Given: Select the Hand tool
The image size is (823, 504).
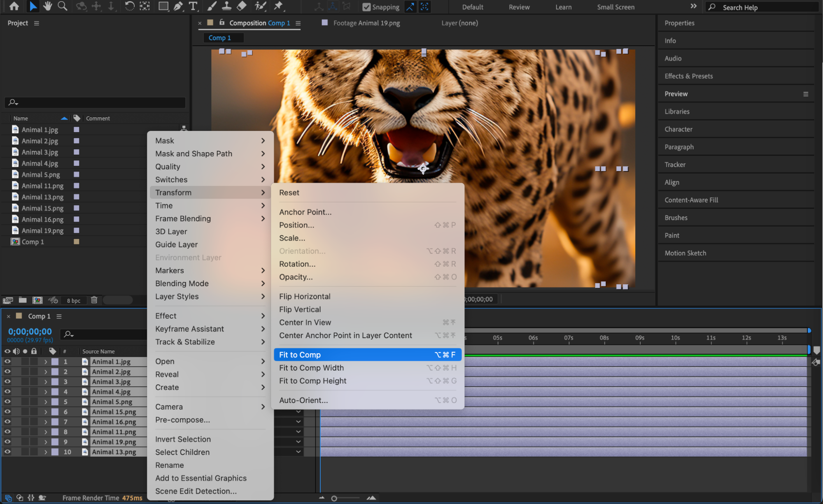Looking at the screenshot, I should pos(47,6).
